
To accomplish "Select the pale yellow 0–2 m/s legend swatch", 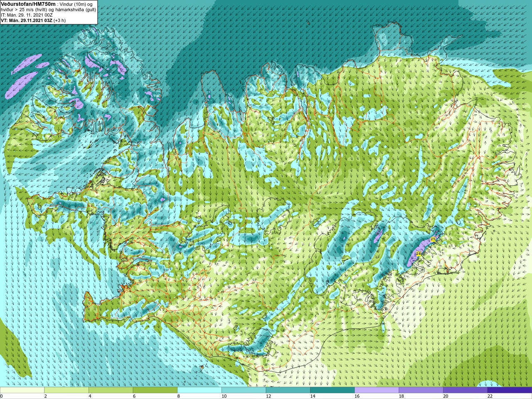I will (22, 390).
